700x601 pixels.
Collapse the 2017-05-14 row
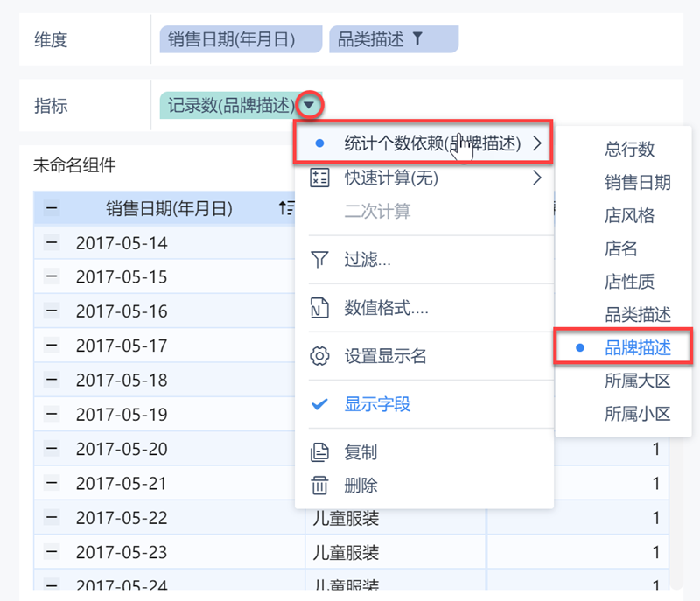click(x=52, y=243)
